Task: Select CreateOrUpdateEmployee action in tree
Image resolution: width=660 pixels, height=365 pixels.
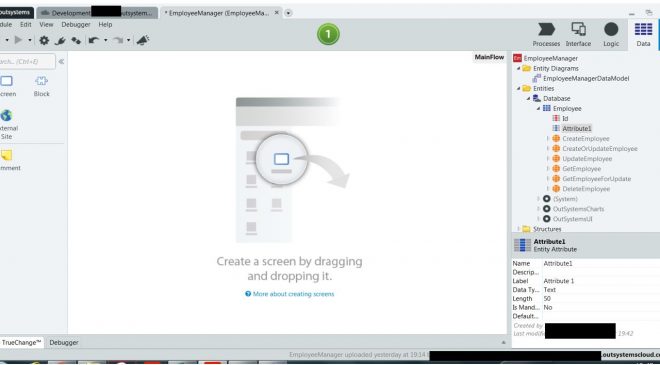Action: click(x=599, y=149)
